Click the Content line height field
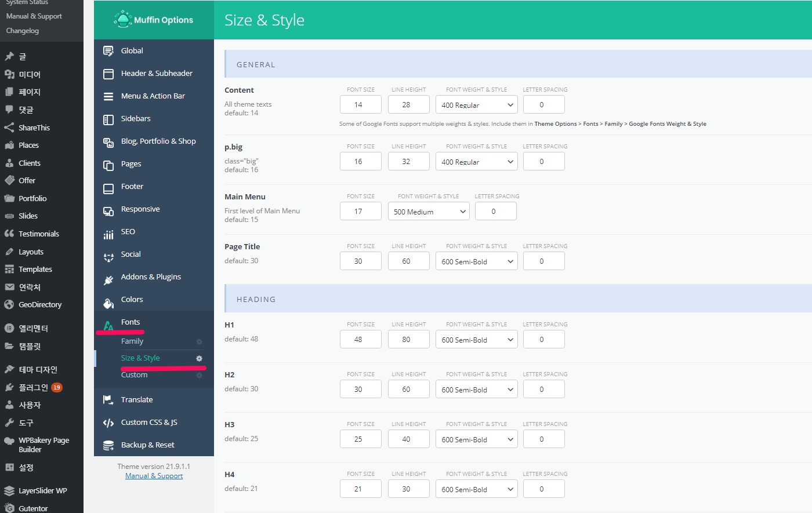This screenshot has width=812, height=513. click(409, 105)
